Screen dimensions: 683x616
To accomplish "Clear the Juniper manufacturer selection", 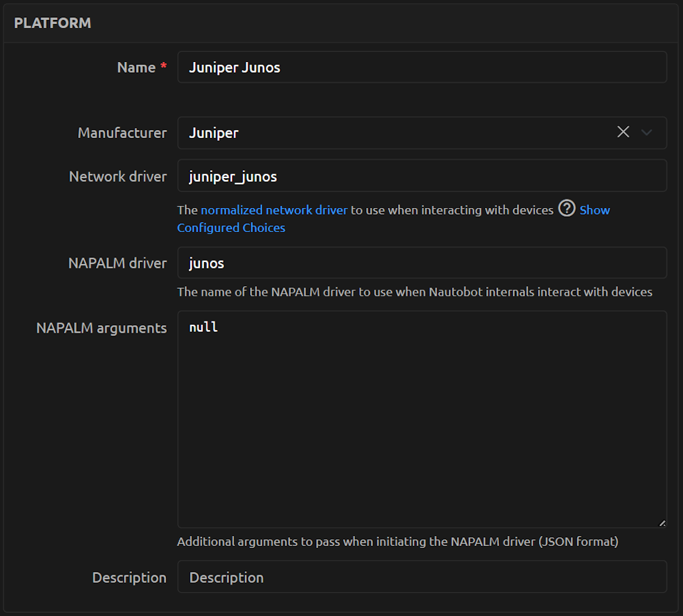I will (623, 132).
